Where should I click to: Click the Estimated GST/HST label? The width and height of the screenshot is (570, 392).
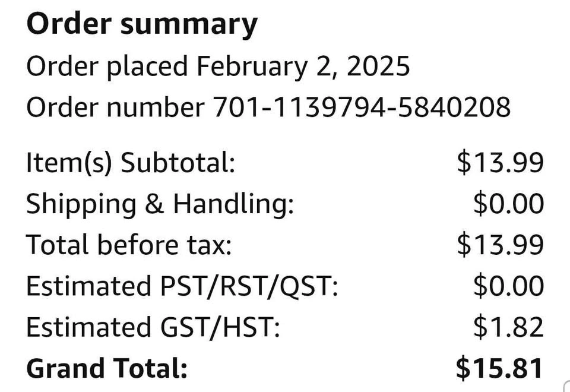click(153, 327)
